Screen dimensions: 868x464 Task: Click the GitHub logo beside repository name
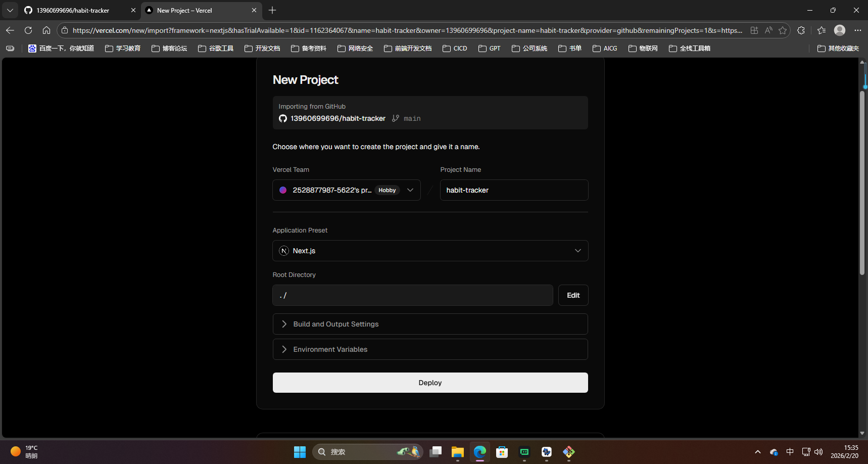click(x=283, y=118)
